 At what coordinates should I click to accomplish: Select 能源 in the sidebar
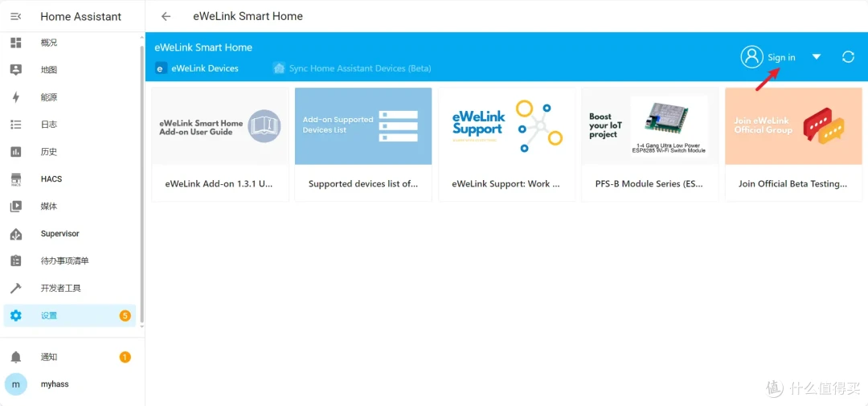[x=49, y=97]
